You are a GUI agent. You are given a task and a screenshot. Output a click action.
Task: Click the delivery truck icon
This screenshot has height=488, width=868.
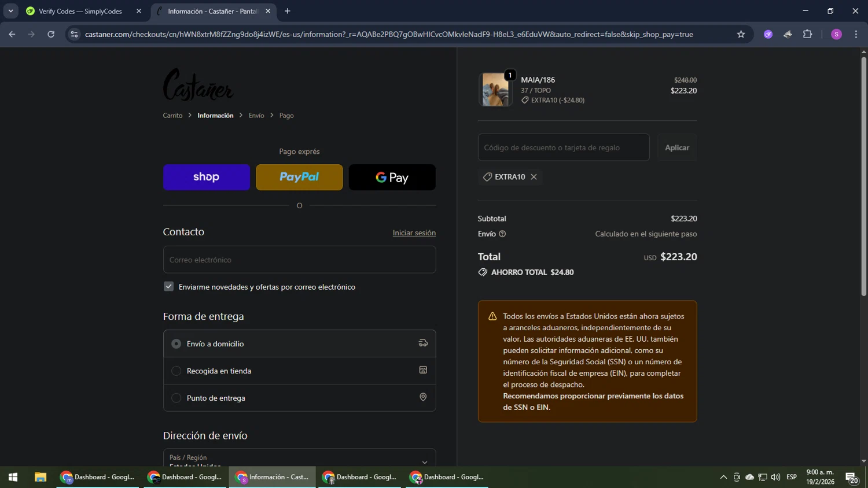[423, 343]
